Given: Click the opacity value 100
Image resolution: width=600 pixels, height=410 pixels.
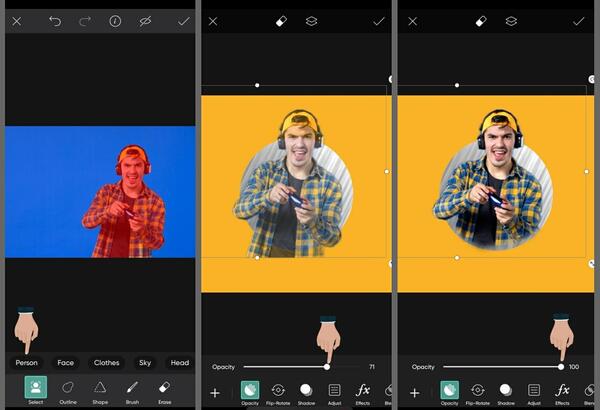Looking at the screenshot, I should 574,367.
